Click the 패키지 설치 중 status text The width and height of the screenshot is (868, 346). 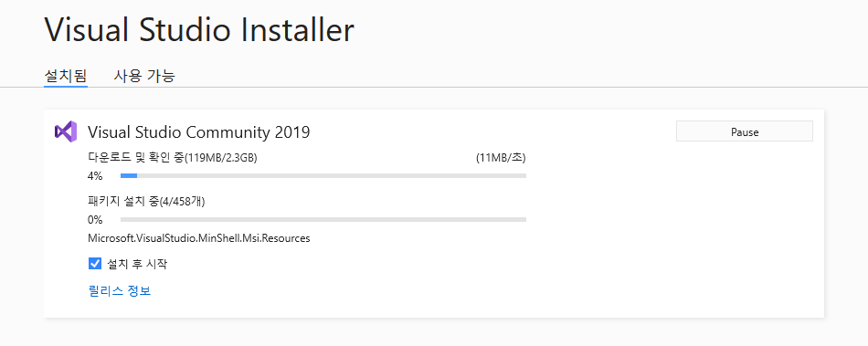(x=123, y=202)
